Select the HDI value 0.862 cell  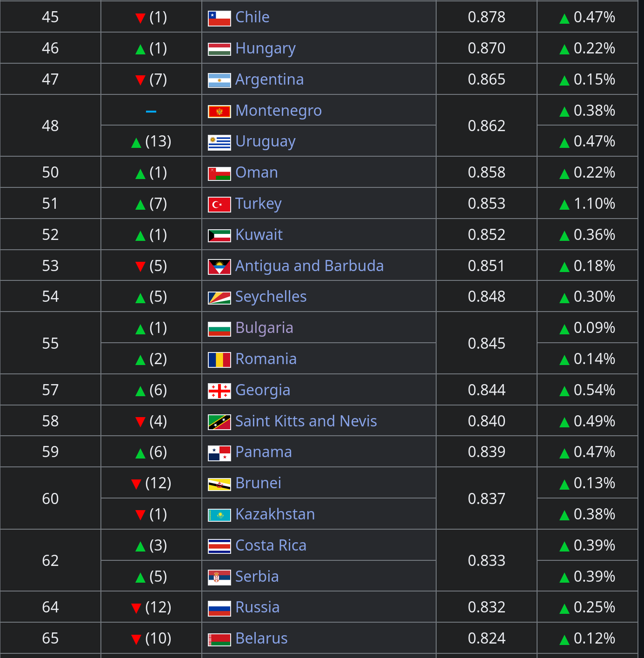[486, 126]
